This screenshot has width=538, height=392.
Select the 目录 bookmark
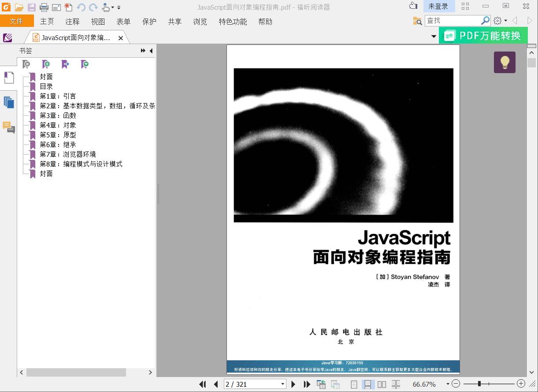click(46, 86)
